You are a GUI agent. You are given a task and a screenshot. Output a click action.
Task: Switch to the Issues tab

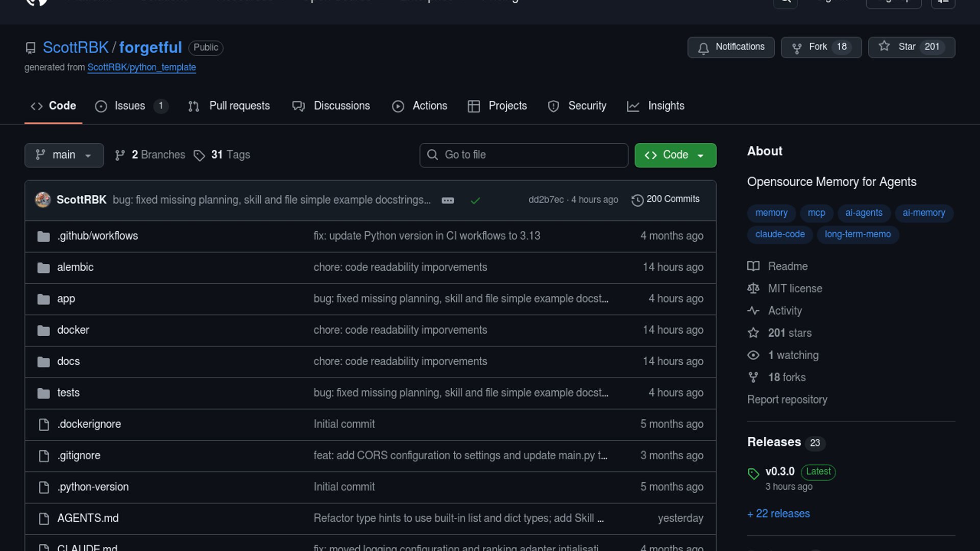(x=130, y=106)
